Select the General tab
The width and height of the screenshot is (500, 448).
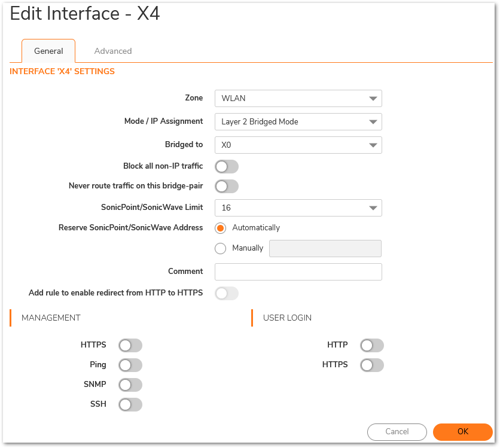[x=48, y=51]
